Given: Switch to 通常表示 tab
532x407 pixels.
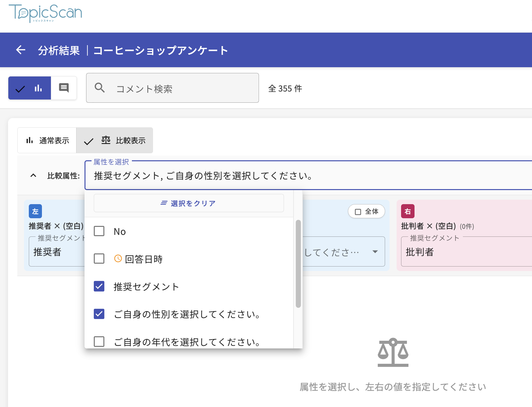Looking at the screenshot, I should coord(47,140).
